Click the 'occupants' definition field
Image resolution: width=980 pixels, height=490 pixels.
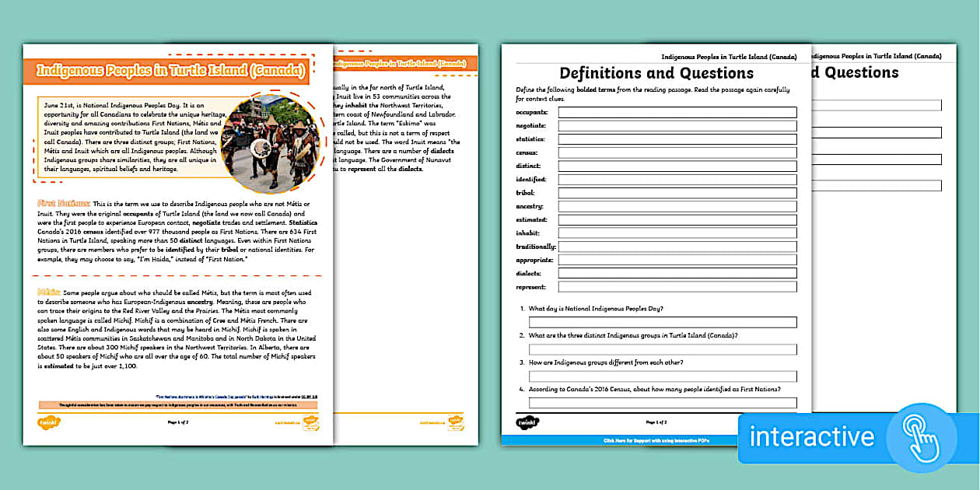coord(677,113)
